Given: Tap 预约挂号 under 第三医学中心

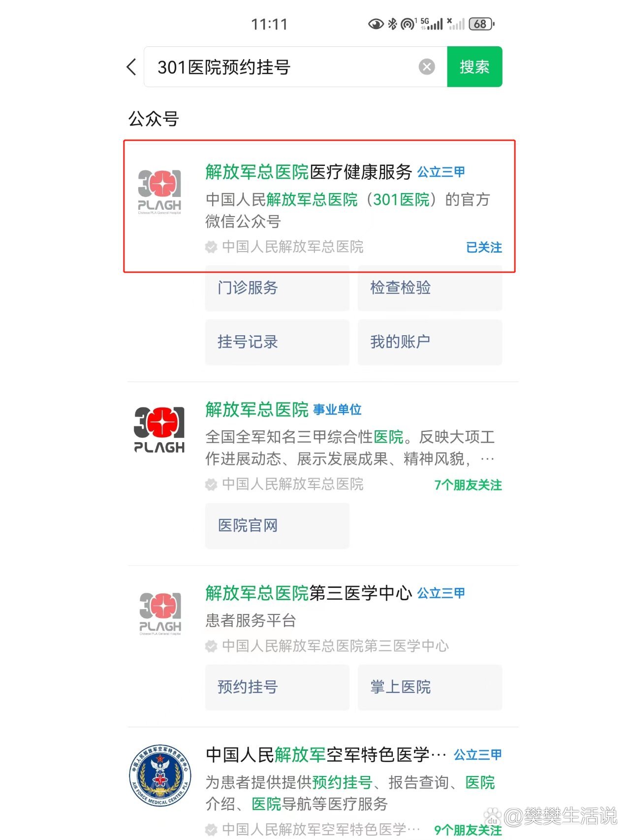Looking at the screenshot, I should (277, 687).
